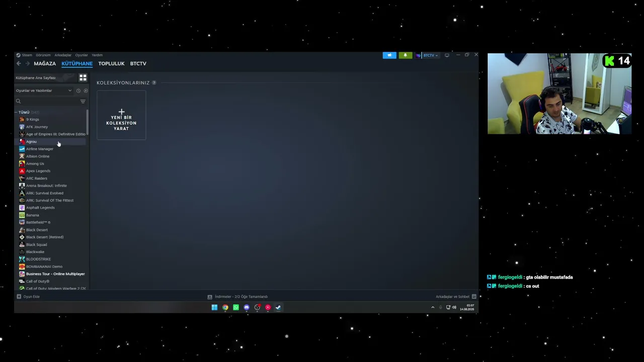Open the green notifications bell
644x362 pixels.
(x=405, y=55)
